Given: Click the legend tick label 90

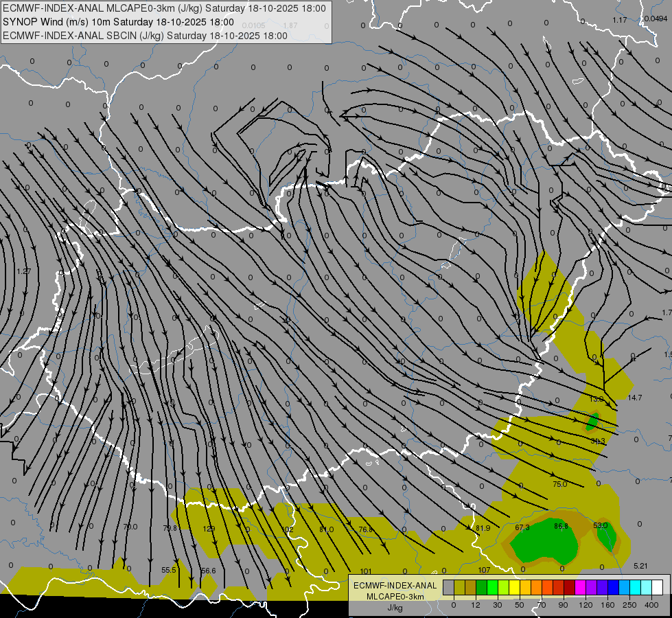Looking at the screenshot, I should tap(563, 605).
